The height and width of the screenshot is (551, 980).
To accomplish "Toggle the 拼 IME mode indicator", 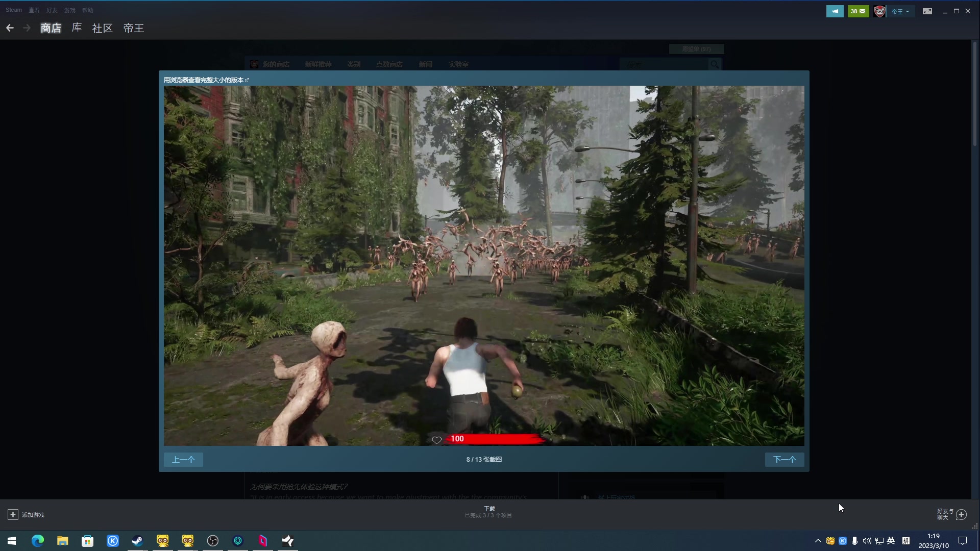I will click(x=906, y=541).
